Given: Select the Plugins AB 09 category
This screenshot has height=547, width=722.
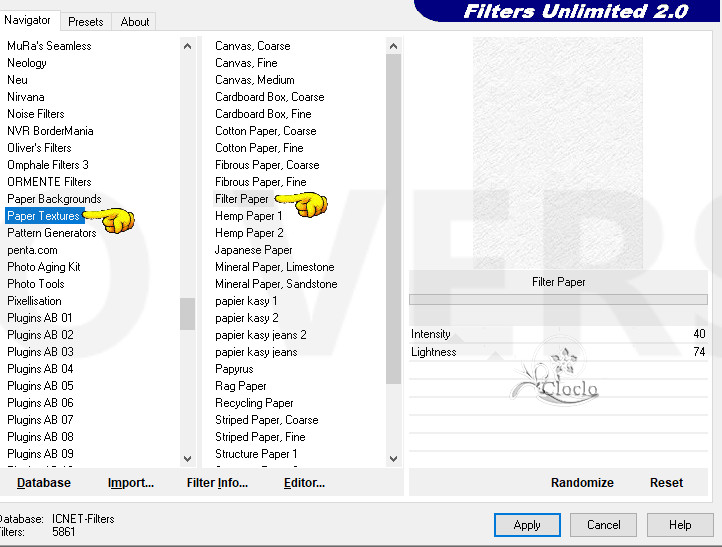Looking at the screenshot, I should pos(41,454).
